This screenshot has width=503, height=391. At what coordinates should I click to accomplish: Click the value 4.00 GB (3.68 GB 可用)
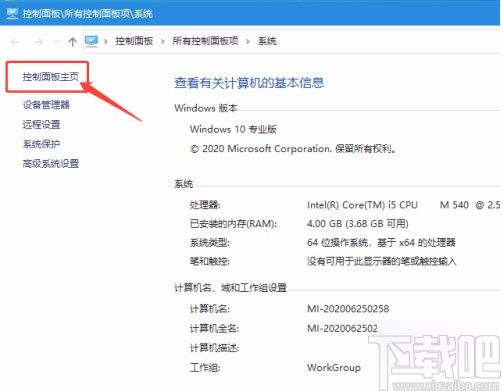[x=358, y=224]
